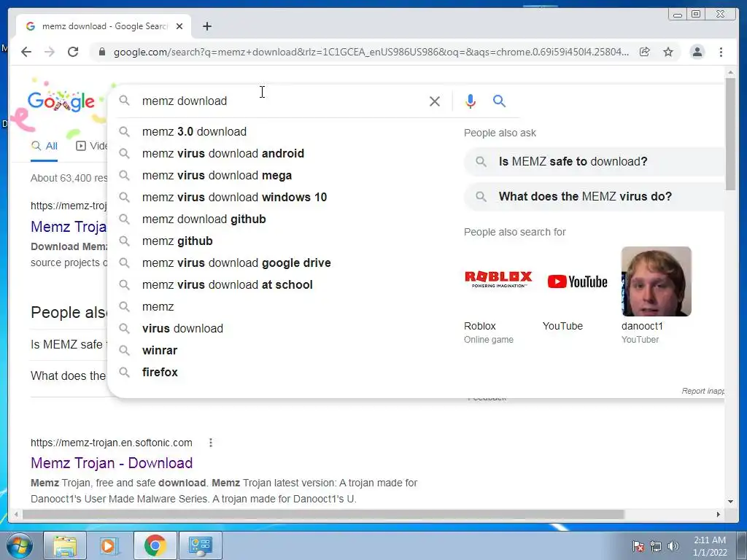Viewport: 747px width, 560px height.
Task: Open the three-dot options beside softonic URL
Action: (211, 443)
